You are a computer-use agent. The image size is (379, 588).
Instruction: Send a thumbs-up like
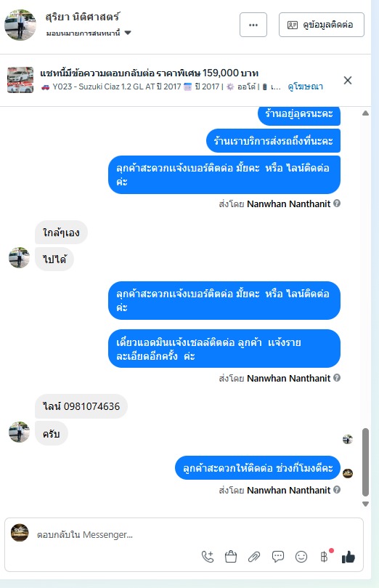pos(349,557)
